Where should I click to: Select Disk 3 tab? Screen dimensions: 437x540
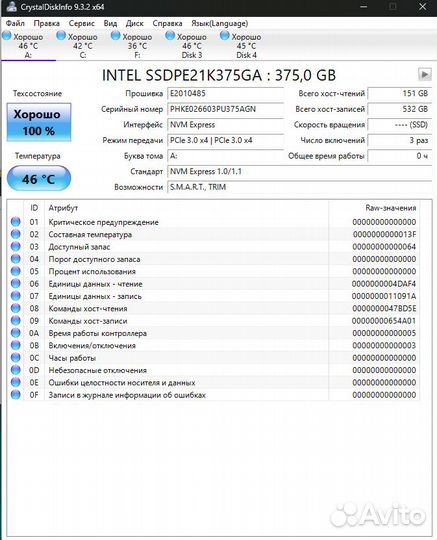coord(191,45)
